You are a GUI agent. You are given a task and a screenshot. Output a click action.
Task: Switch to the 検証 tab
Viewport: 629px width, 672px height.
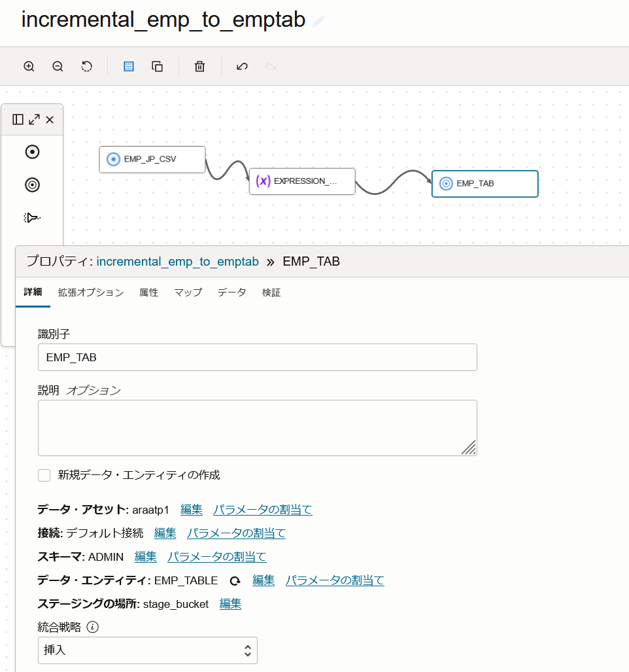pos(271,292)
